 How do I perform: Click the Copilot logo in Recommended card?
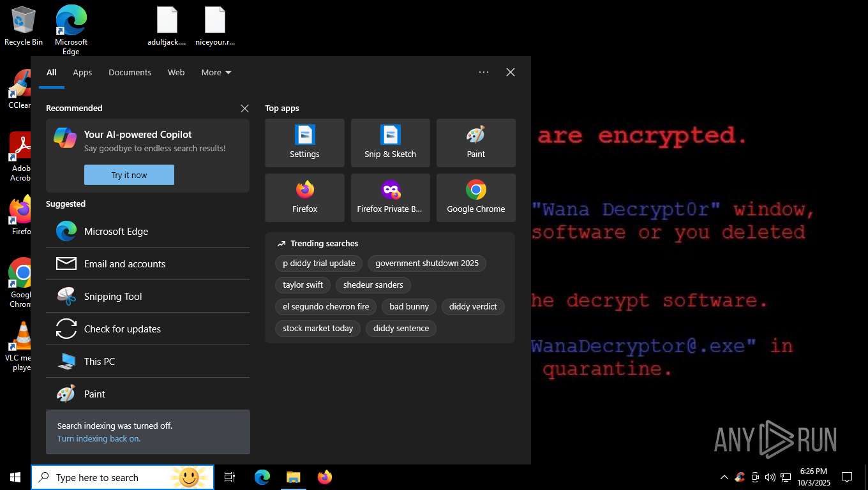(65, 138)
